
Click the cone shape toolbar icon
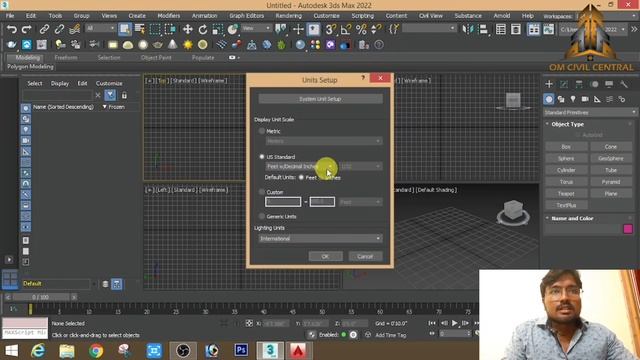[173, 44]
